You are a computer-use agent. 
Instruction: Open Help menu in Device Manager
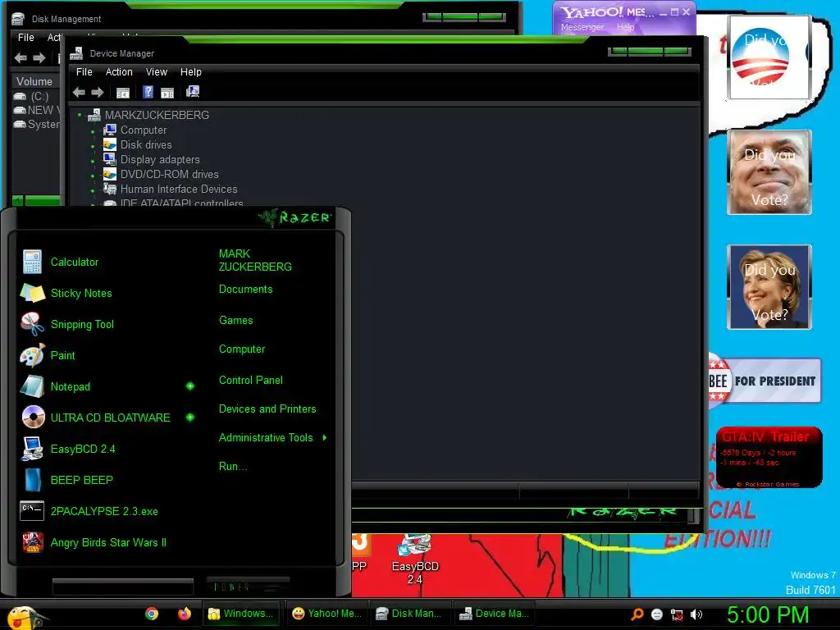[x=190, y=72]
